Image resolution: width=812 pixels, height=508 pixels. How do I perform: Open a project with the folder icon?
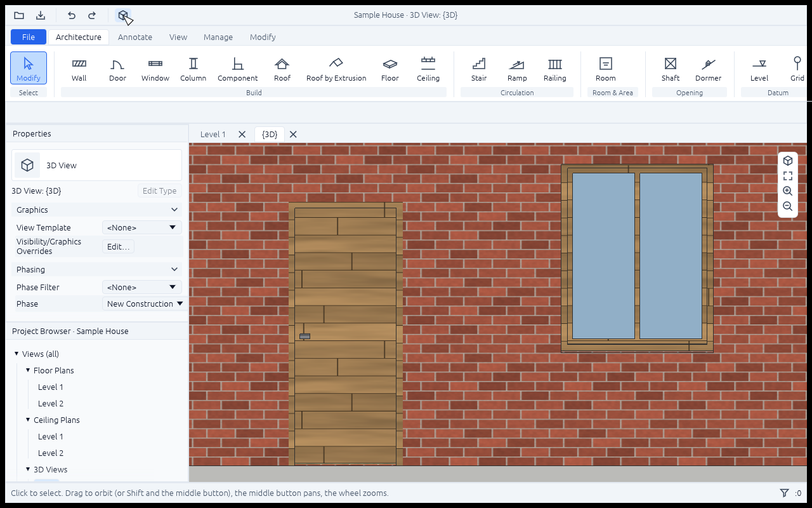(19, 15)
